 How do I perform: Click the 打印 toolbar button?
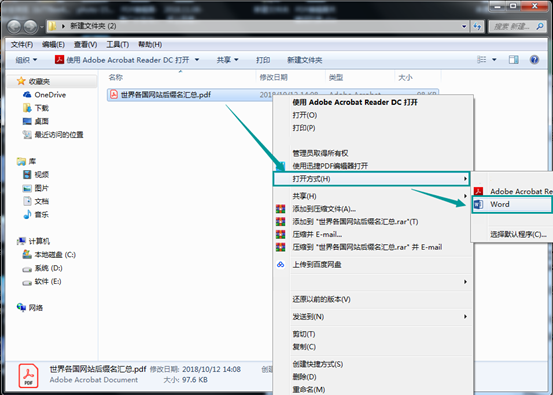[263, 60]
